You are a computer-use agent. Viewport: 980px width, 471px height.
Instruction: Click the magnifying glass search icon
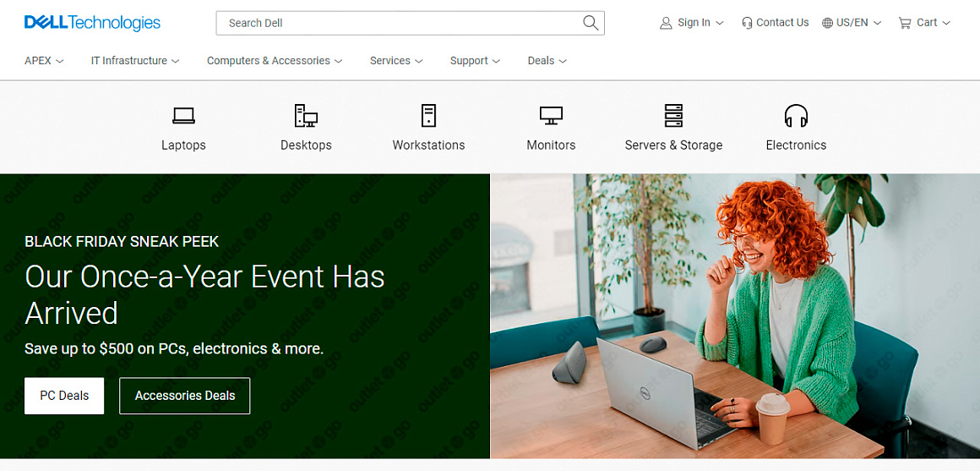pyautogui.click(x=591, y=23)
